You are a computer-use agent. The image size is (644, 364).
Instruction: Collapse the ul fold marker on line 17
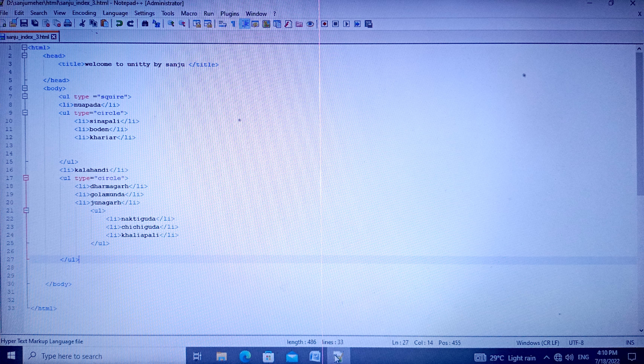[26, 178]
